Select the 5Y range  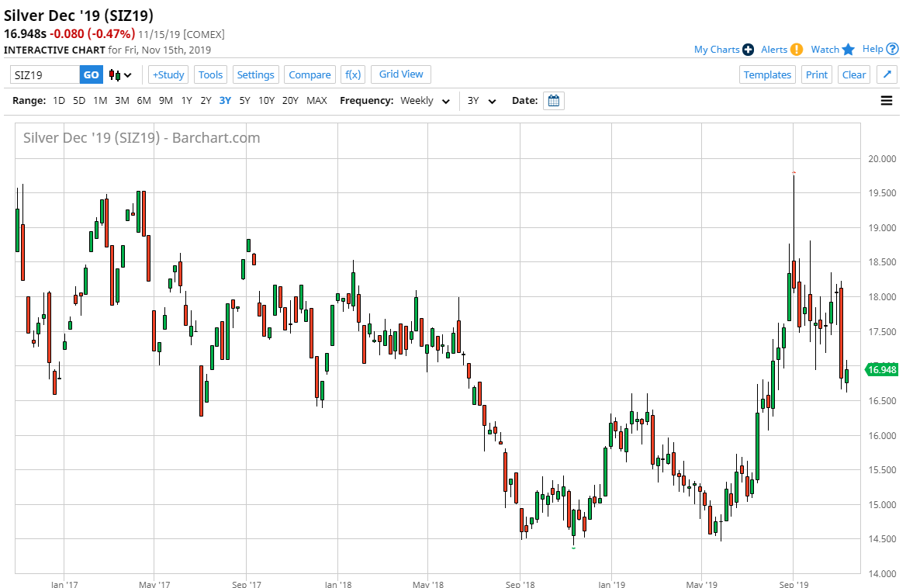[244, 101]
